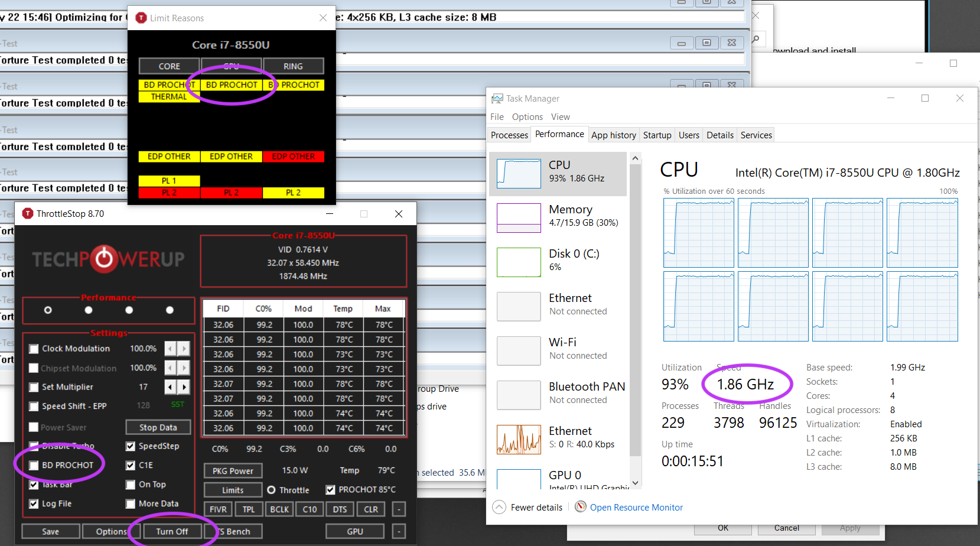This screenshot has height=546, width=980.
Task: Switch to the Services tab
Action: (x=756, y=135)
